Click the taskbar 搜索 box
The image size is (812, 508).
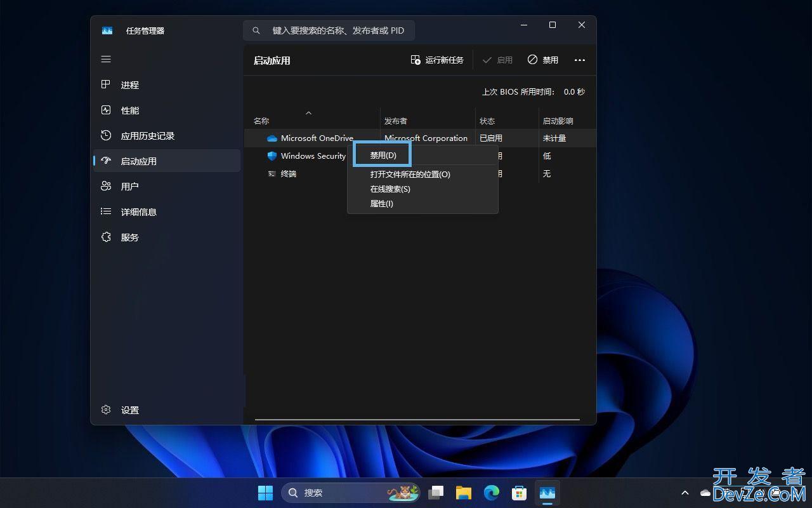[351, 492]
